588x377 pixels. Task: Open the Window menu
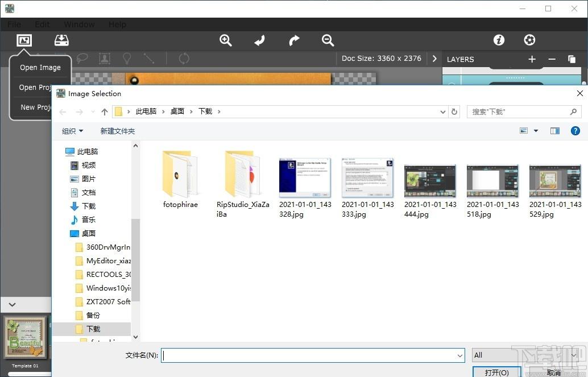pos(79,24)
